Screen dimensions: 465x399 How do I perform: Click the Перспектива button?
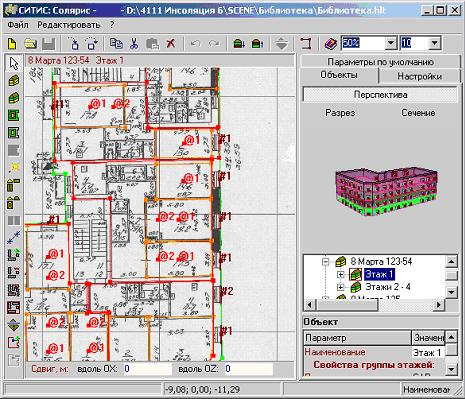(380, 95)
